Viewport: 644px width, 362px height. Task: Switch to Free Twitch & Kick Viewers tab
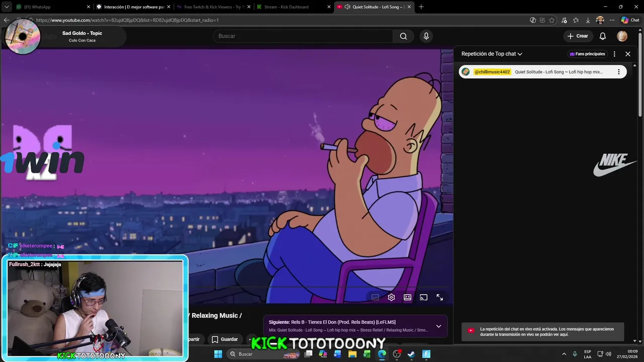214,7
